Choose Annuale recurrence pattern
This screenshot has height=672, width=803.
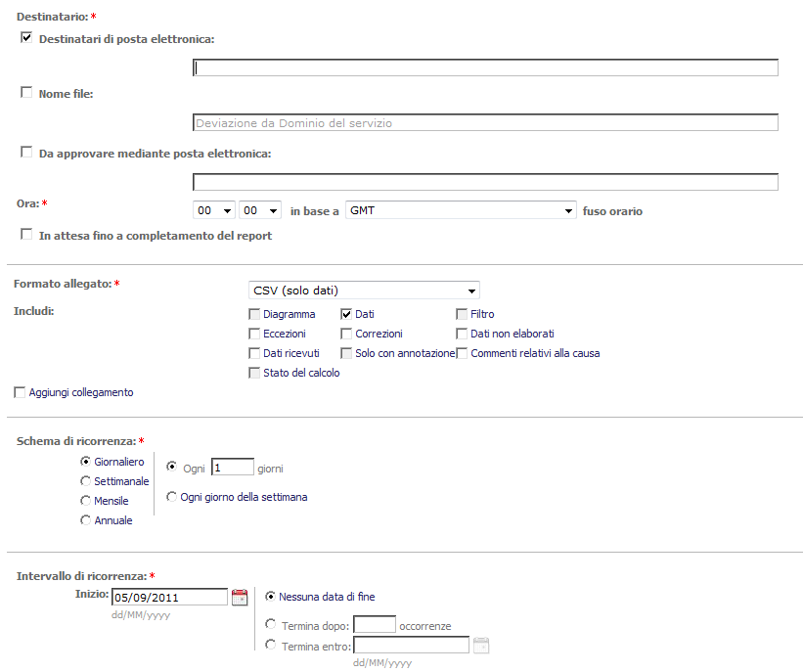[86, 520]
